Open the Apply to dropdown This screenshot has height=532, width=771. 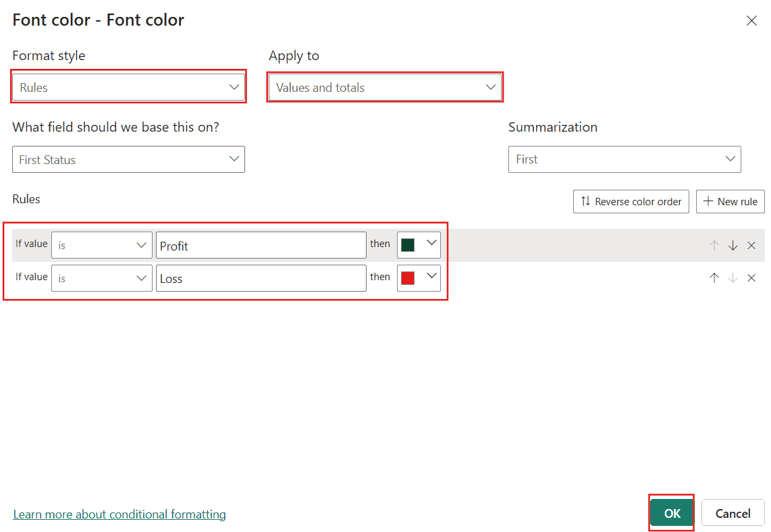click(385, 87)
